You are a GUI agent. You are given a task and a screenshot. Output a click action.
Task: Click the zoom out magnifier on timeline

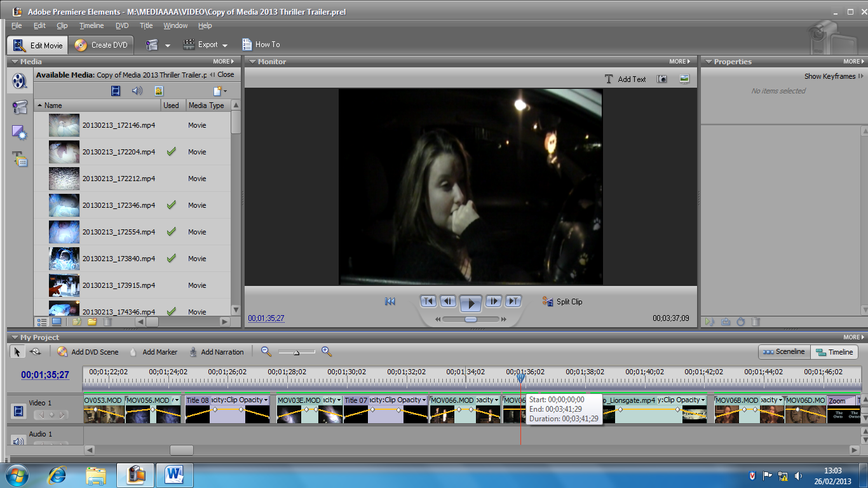[x=266, y=351]
